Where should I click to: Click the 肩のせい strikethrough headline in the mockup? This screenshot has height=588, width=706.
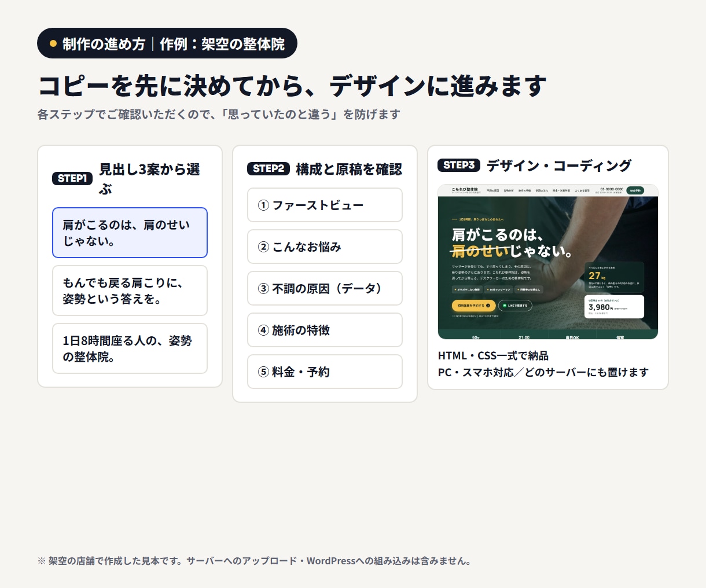point(480,251)
